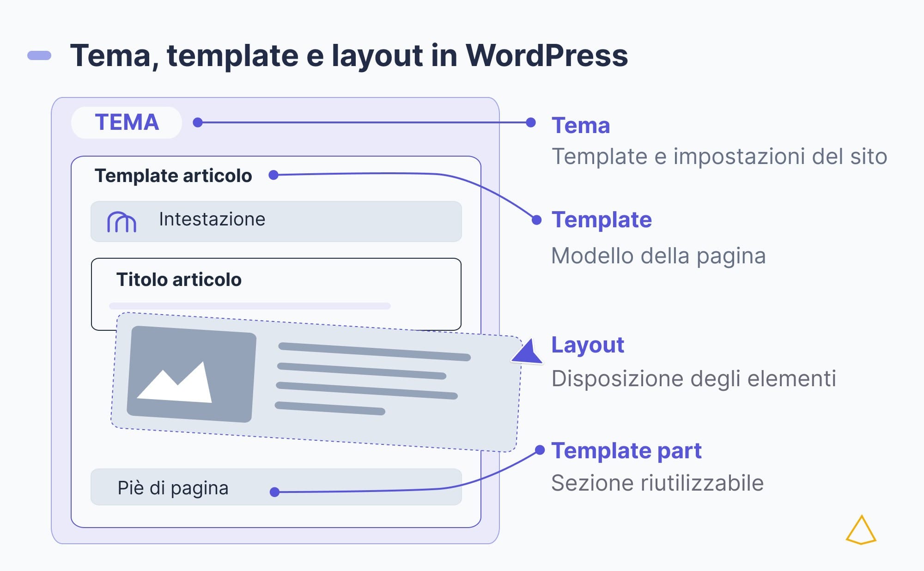
Task: Click the yellow triangle logo at bottom right
Action: [x=861, y=530]
